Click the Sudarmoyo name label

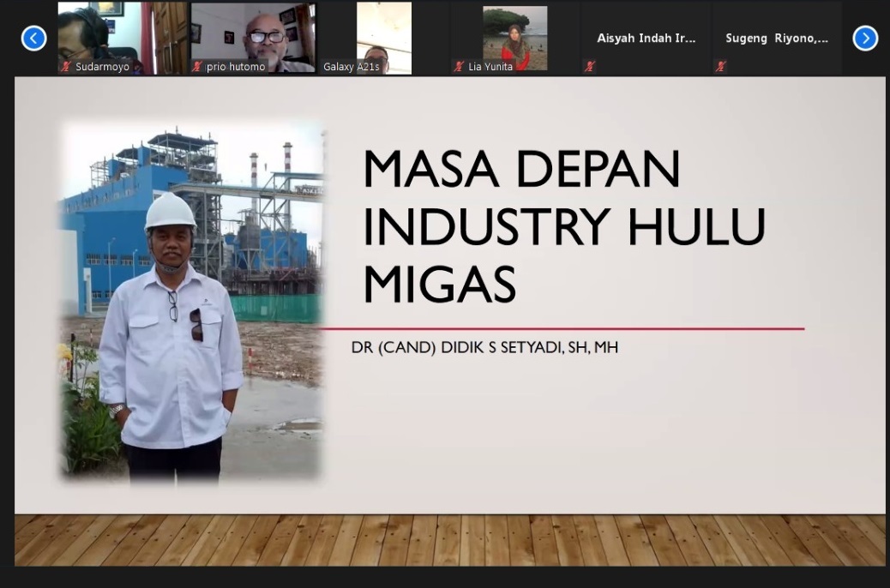coord(102,67)
